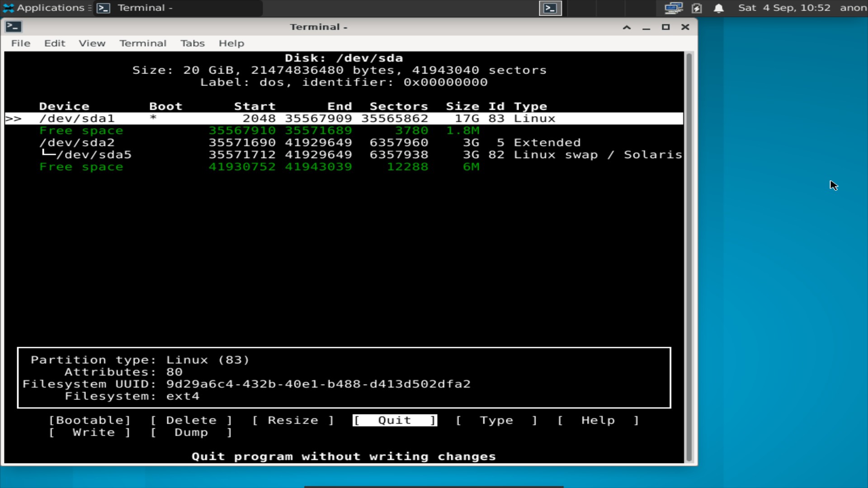The width and height of the screenshot is (868, 488).
Task: Select the Delete option in cfdisk
Action: [191, 420]
